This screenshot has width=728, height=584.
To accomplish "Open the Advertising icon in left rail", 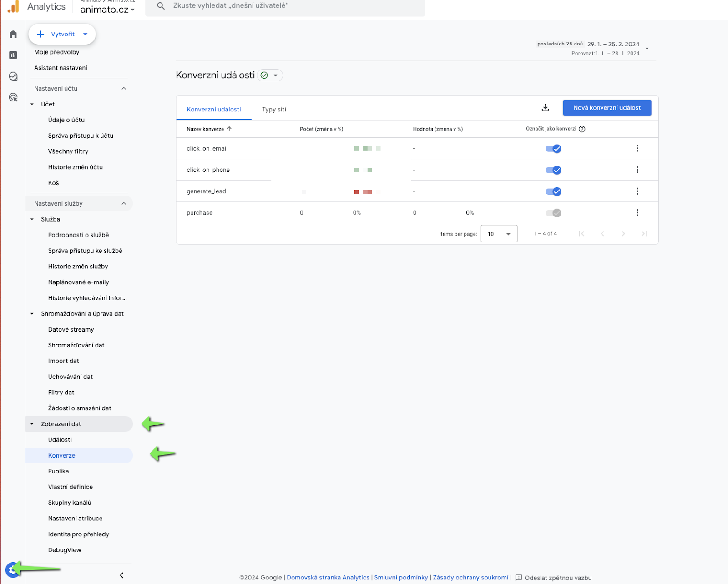I will pos(13,97).
